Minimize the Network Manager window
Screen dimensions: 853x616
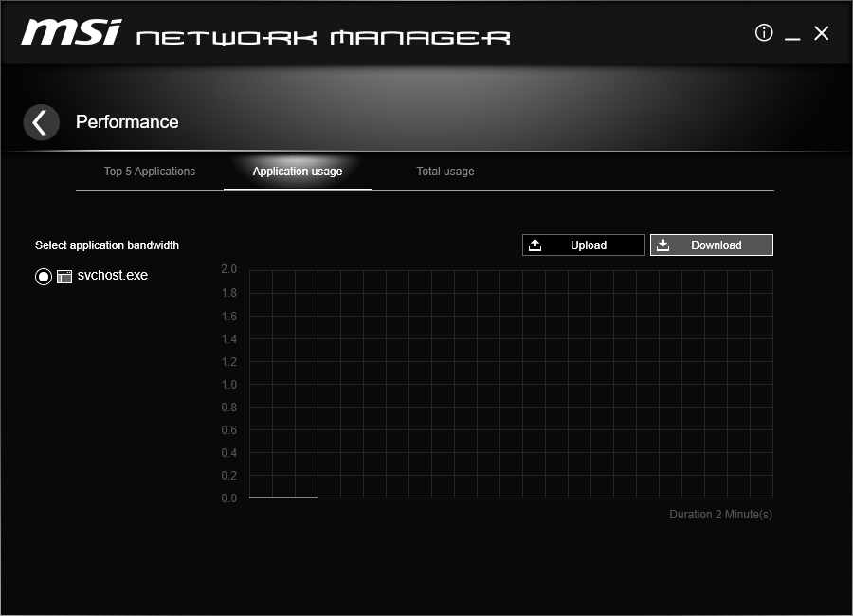792,34
